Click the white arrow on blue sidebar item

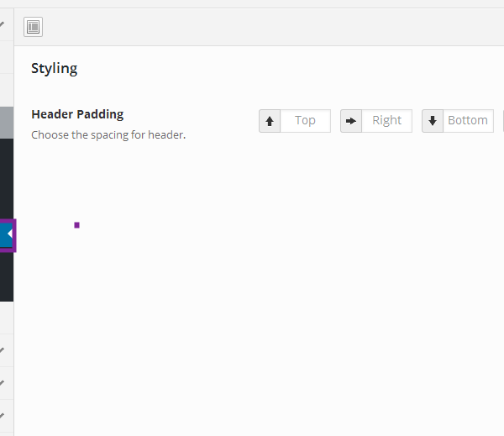pos(9,234)
